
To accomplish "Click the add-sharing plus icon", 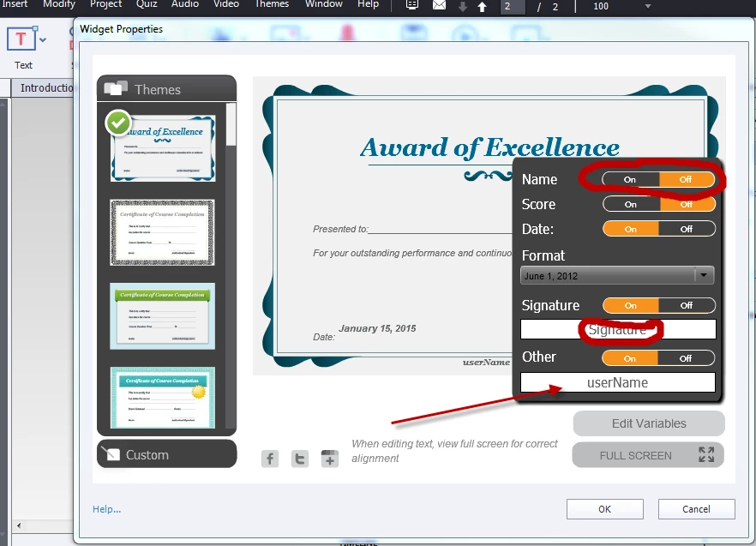I will click(x=330, y=459).
